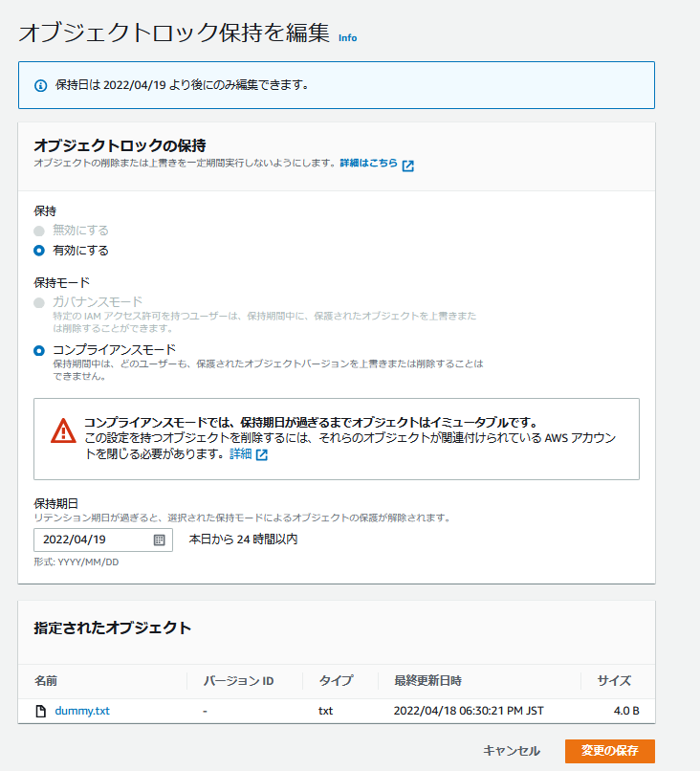Click the バージョン ID column header
Viewport: 700px width, 771px height.
pyautogui.click(x=238, y=680)
